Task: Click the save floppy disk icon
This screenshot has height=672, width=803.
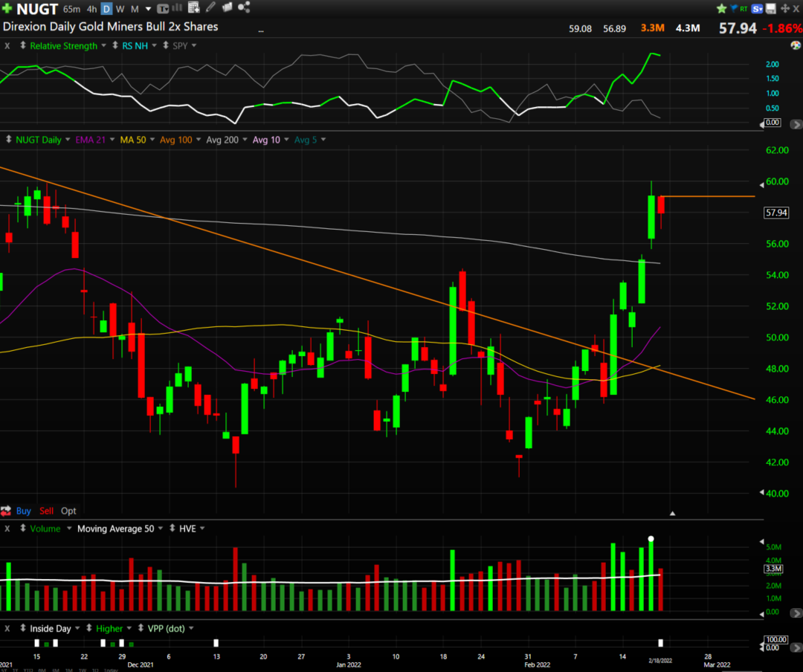Action: 771,9
